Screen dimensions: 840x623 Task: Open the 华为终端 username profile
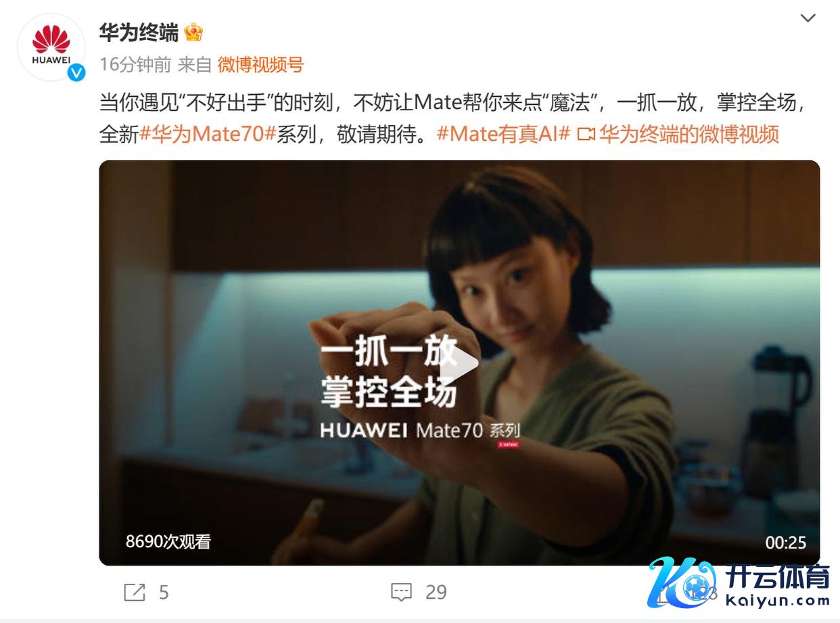139,32
